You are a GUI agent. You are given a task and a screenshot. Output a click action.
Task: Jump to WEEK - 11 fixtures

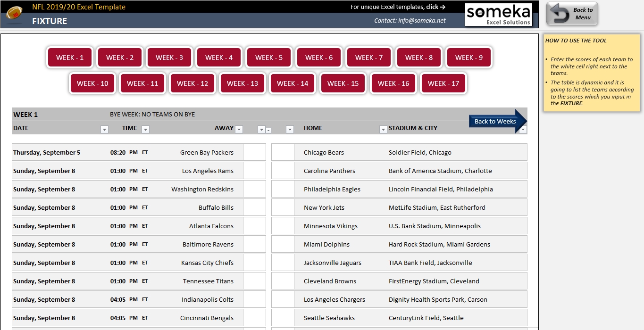pyautogui.click(x=142, y=83)
